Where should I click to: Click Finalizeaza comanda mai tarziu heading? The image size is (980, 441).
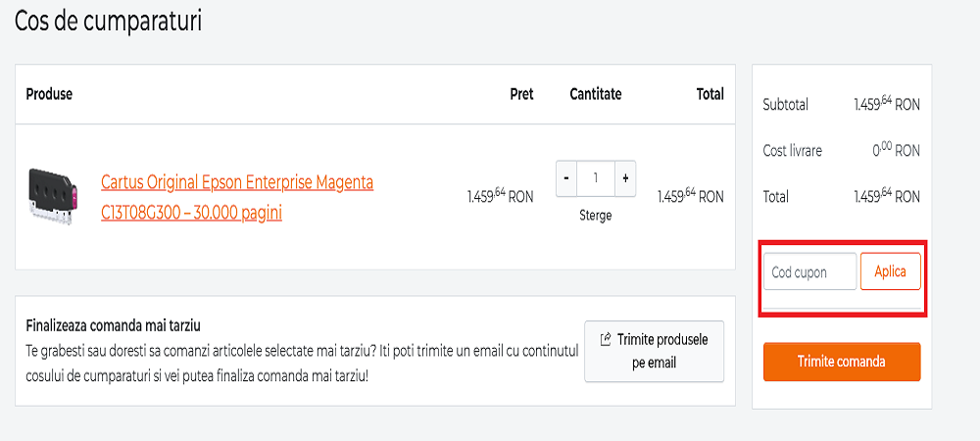[x=120, y=325]
